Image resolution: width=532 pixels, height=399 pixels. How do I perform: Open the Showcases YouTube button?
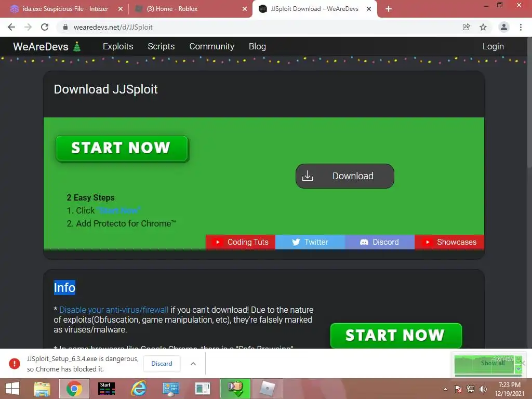pos(449,242)
